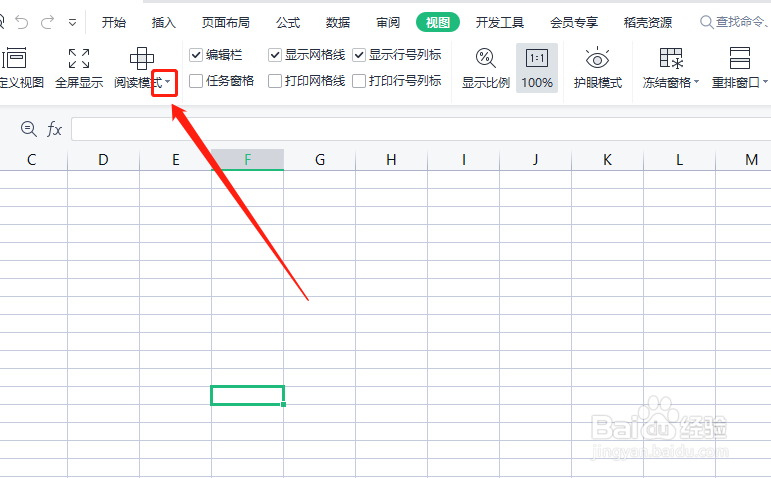The height and width of the screenshot is (478, 771).
Task: Open the quick access toolbar customize dropdown
Action: pyautogui.click(x=72, y=23)
